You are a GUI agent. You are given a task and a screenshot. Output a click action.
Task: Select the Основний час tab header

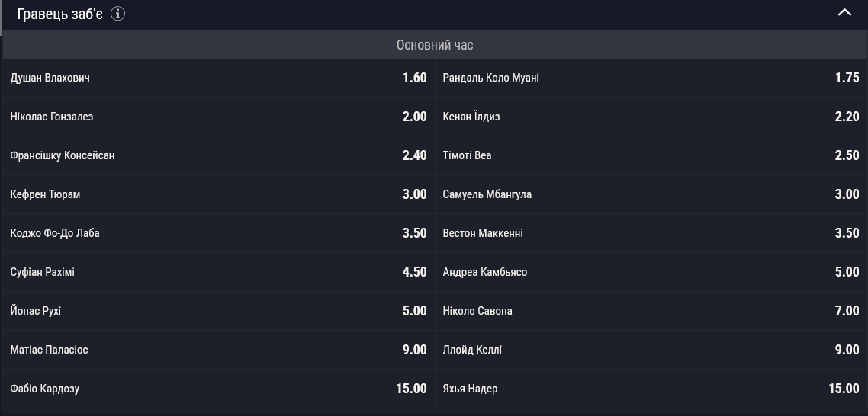pos(435,45)
